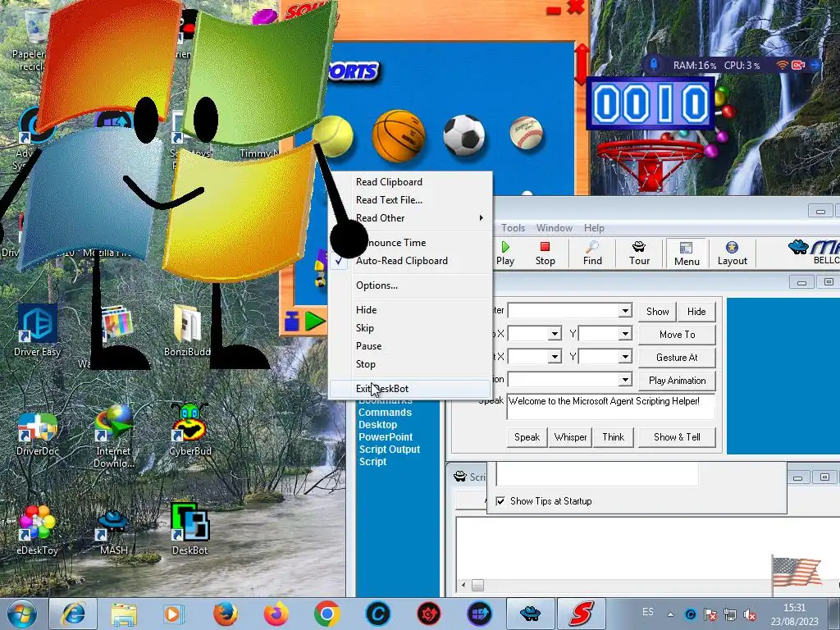Click the basketball in the sports window
This screenshot has width=840, height=630.
[399, 135]
